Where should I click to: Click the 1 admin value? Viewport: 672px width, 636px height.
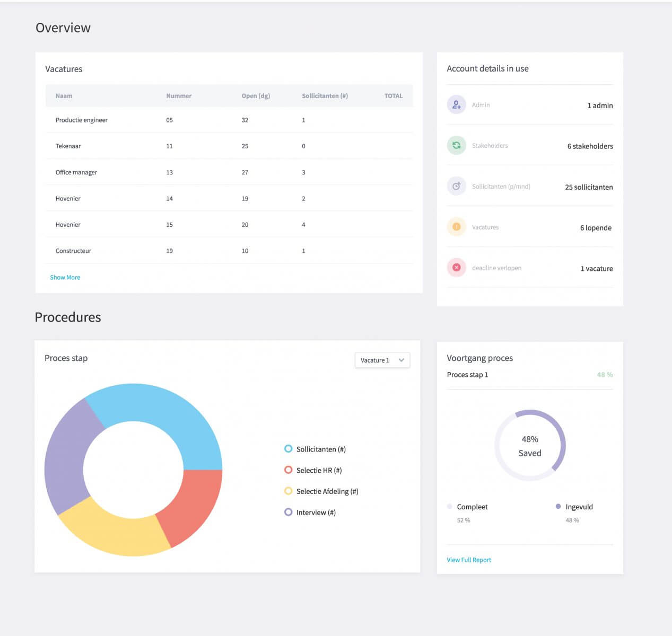[x=600, y=105]
